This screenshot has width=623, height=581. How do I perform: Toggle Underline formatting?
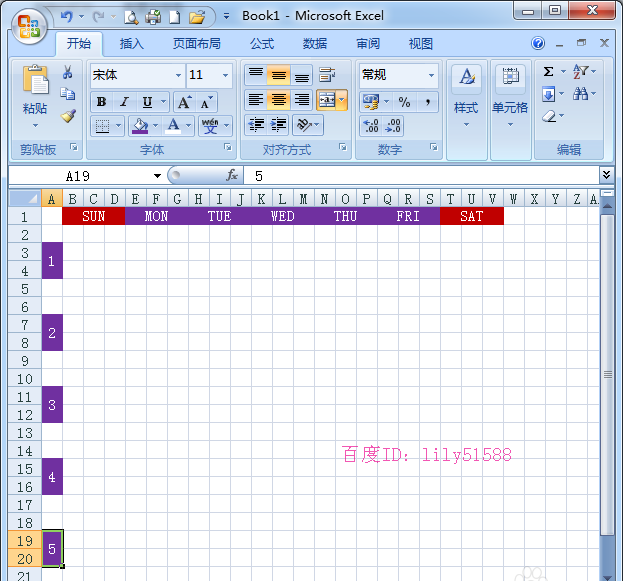(x=147, y=102)
